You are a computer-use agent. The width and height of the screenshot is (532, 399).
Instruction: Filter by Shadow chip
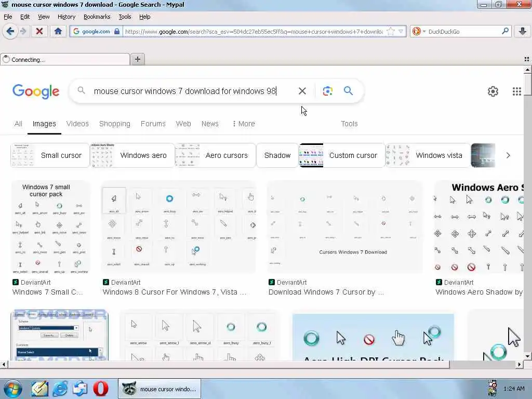(x=277, y=155)
